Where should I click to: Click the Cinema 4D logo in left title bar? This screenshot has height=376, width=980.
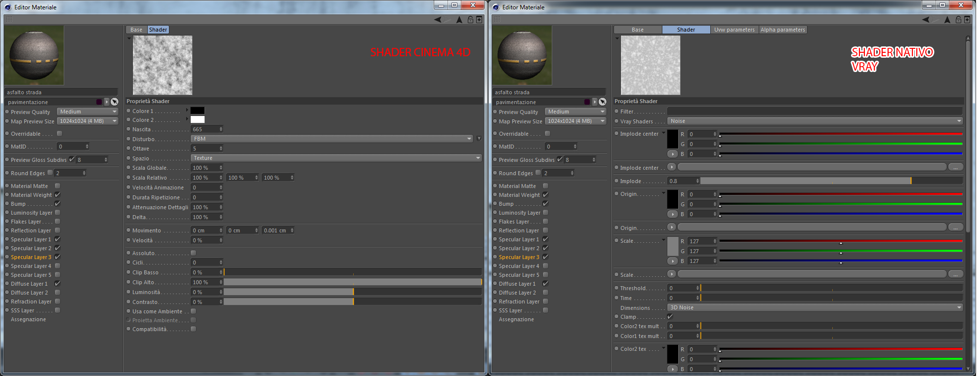[x=8, y=7]
